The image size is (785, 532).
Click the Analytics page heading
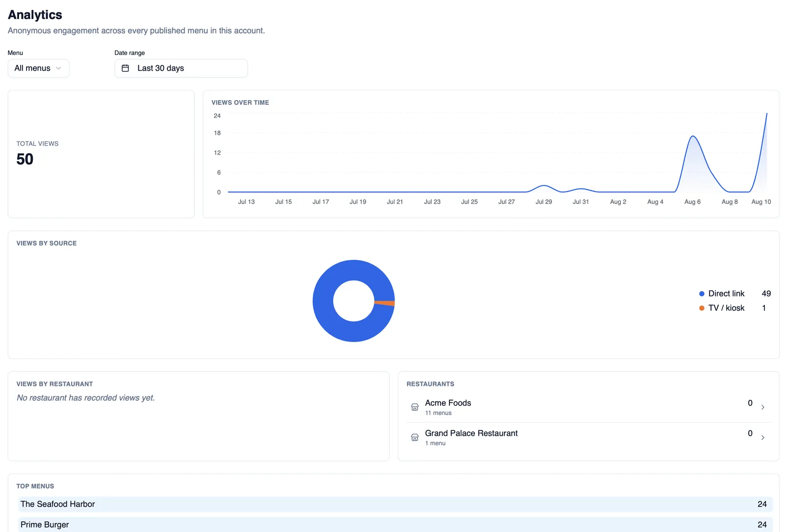pos(35,15)
